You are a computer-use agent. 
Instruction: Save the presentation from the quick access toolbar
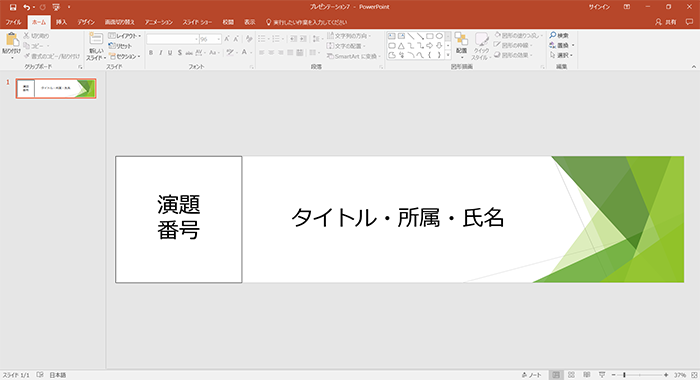coord(13,7)
